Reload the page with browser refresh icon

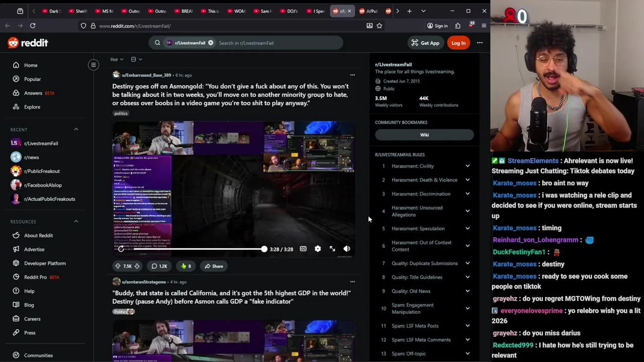pos(33,26)
